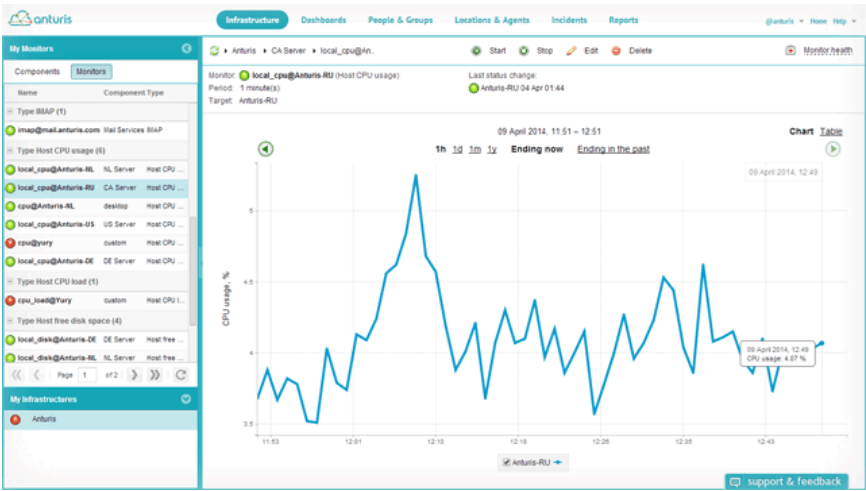
Task: Collapse the Type Host CPU usage group
Action: [x=10, y=151]
